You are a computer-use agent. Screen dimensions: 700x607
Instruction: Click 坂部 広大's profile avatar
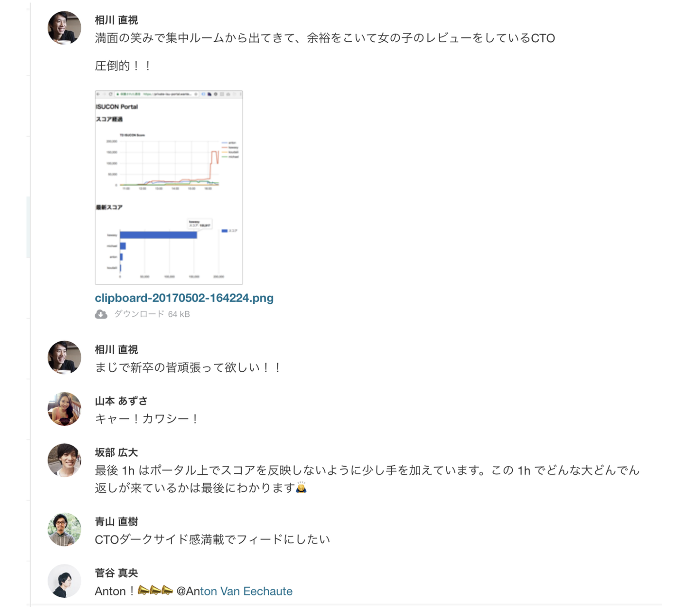tap(64, 460)
